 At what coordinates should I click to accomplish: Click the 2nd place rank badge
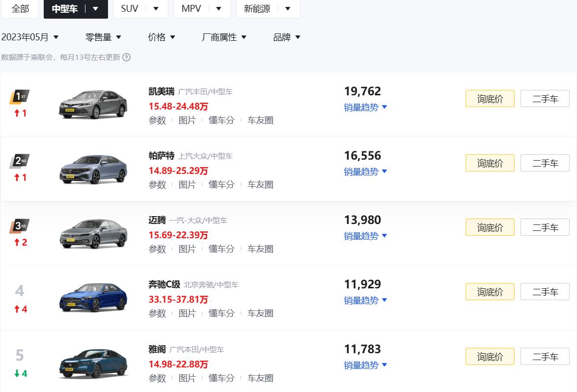pyautogui.click(x=20, y=161)
